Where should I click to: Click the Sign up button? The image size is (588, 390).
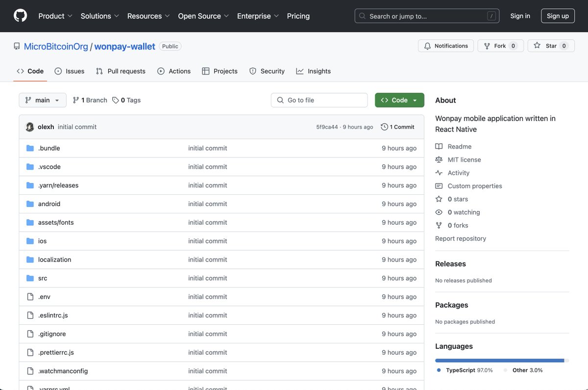[x=558, y=16]
